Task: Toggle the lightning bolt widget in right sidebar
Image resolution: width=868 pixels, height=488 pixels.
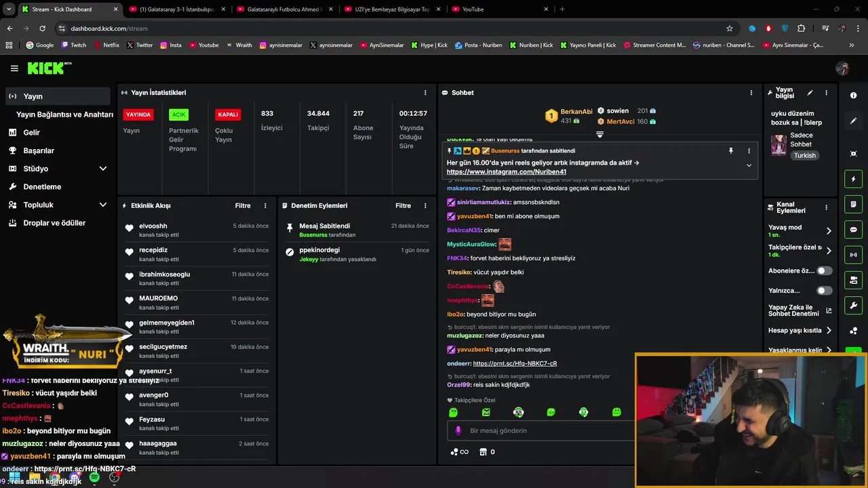Action: [x=853, y=179]
